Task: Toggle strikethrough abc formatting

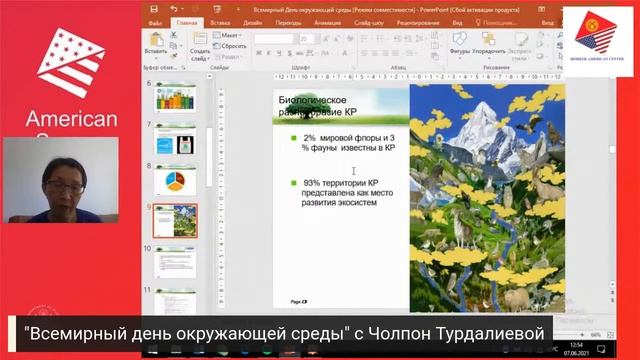Action: 300,53
